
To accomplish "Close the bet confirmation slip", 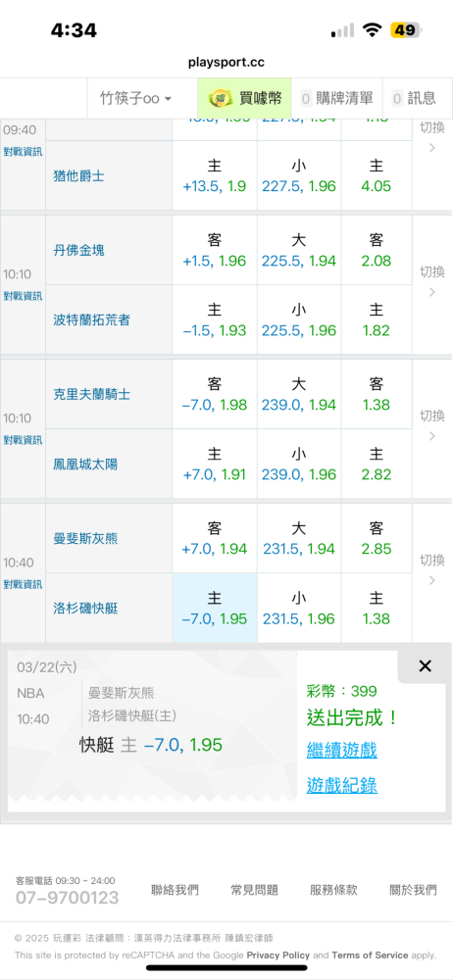I will (x=425, y=666).
